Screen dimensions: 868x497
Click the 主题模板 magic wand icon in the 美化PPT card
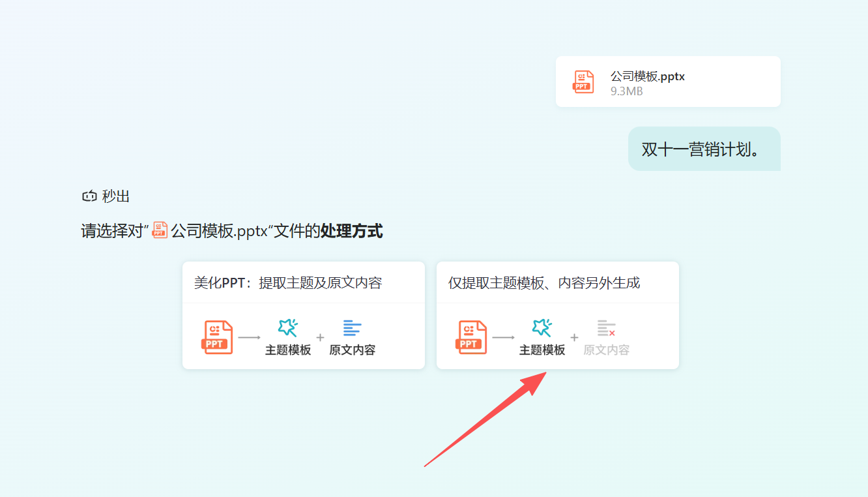coord(287,327)
